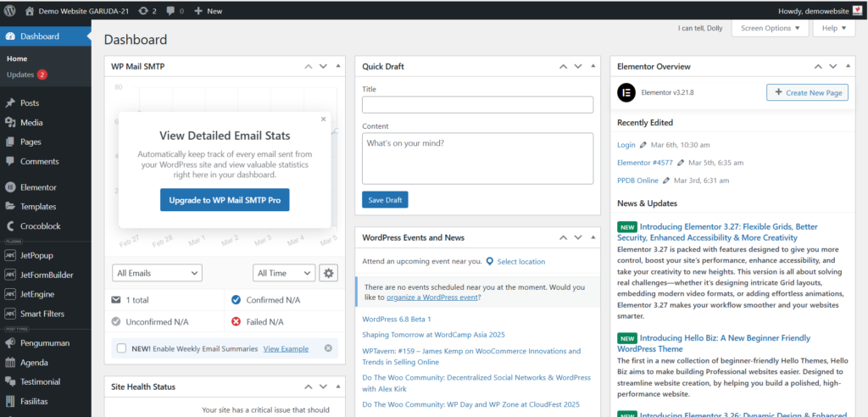Click the "Failed N/A" email stat
Viewport: 868px width, 417px height.
coord(264,321)
